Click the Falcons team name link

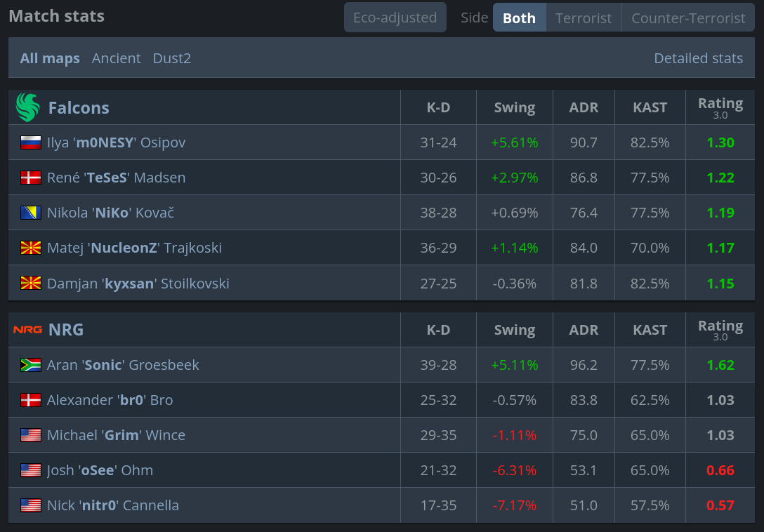tap(79, 107)
